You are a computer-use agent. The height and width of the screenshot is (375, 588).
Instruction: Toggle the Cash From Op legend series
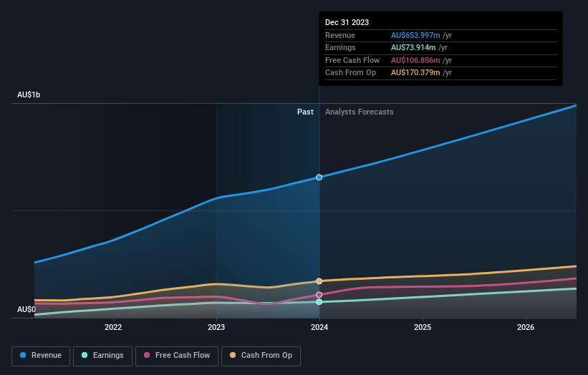click(x=261, y=356)
